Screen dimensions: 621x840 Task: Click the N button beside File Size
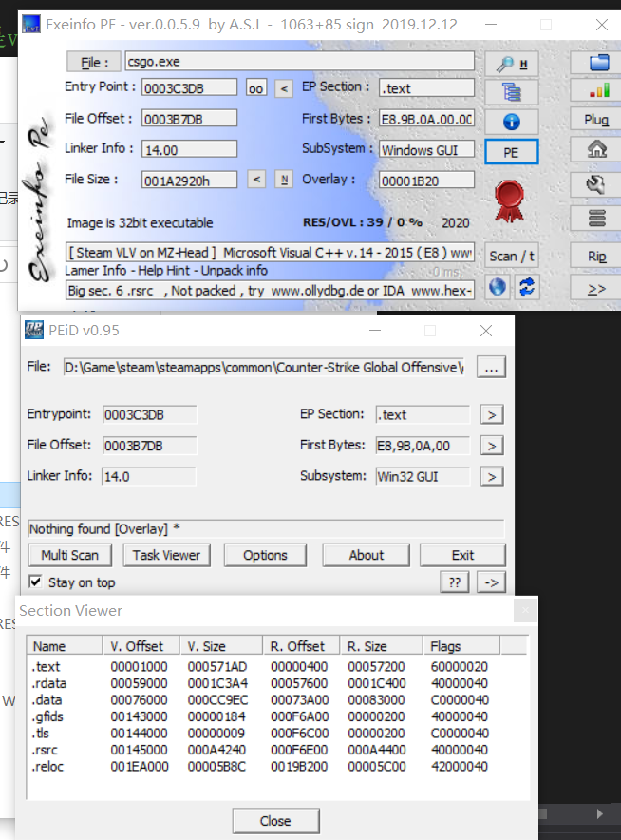click(x=284, y=180)
